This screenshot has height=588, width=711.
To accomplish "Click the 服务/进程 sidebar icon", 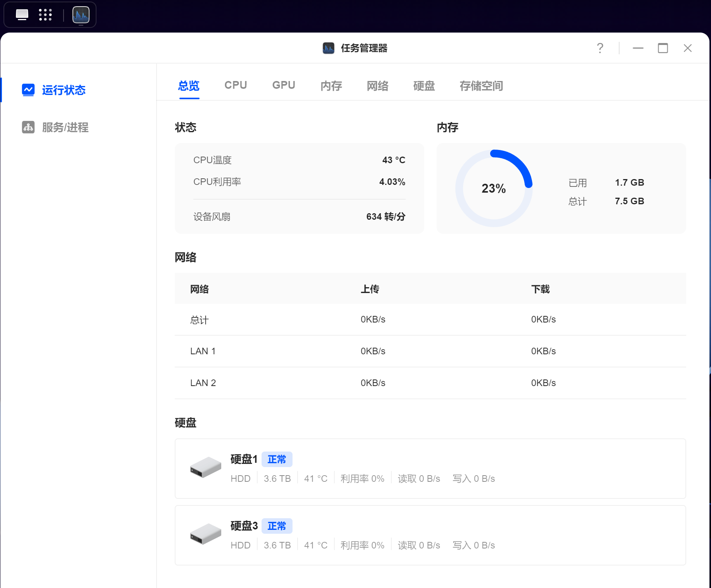I will click(28, 127).
